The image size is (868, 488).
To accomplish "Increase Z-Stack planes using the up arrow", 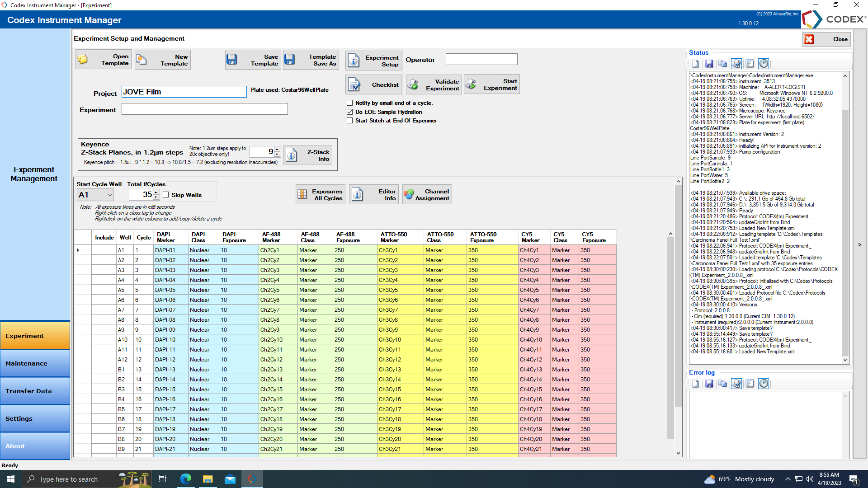I will (277, 149).
